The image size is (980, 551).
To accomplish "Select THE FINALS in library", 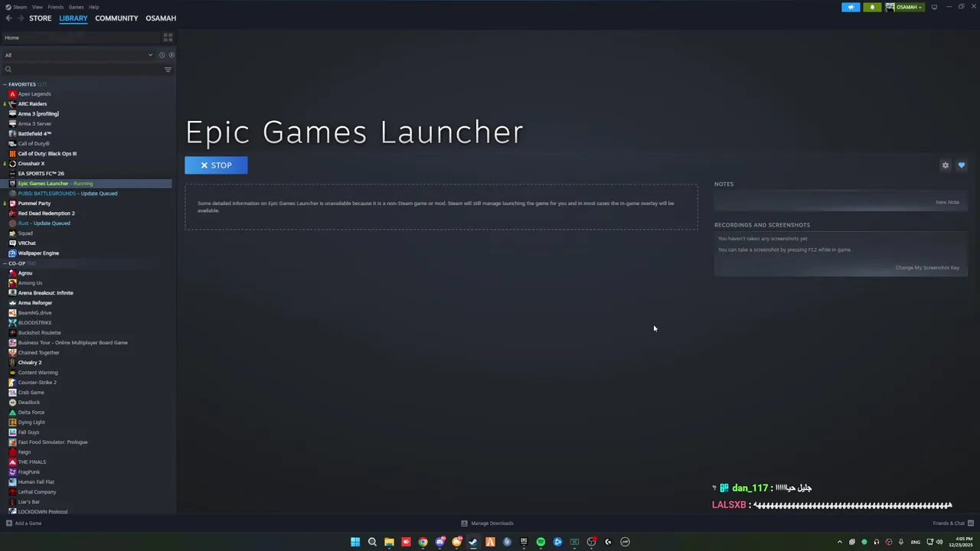I will pos(31,462).
